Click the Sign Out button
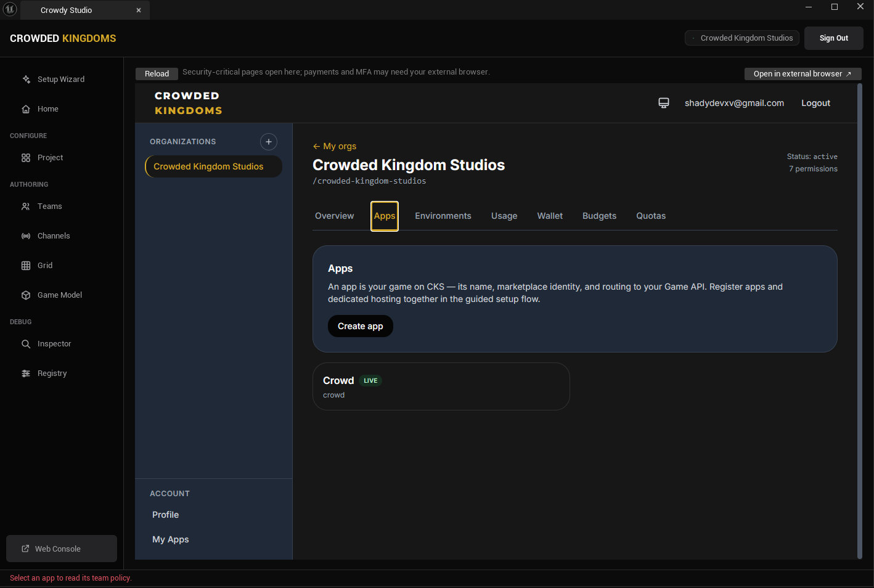 (x=834, y=38)
